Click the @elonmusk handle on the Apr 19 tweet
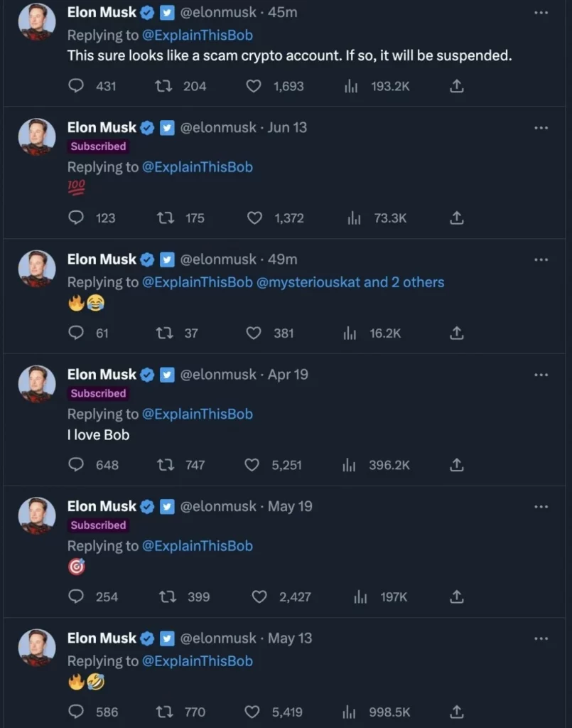 [213, 374]
